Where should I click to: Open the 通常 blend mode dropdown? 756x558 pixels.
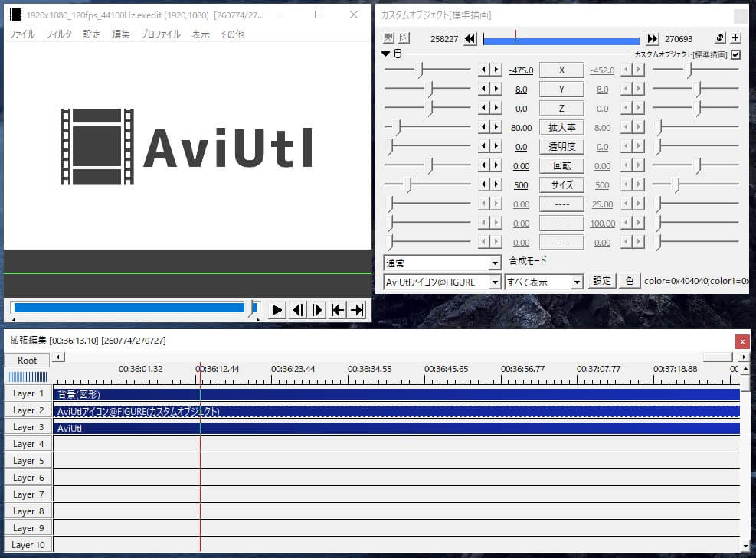pyautogui.click(x=442, y=263)
